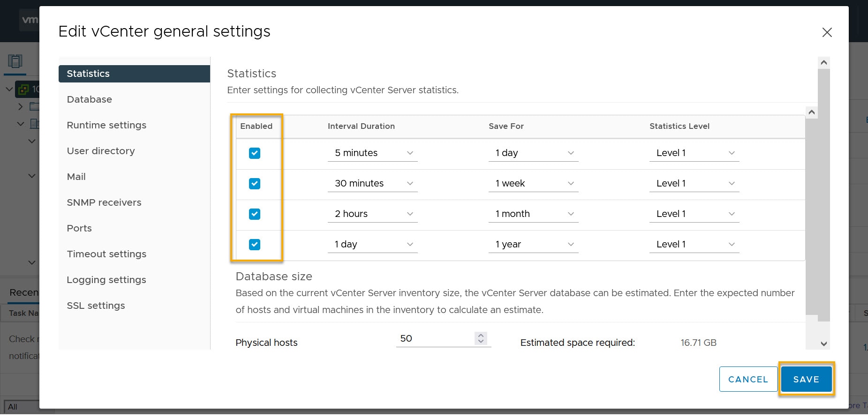Uncheck Enabled for the 30 minutes interval
The height and width of the screenshot is (418, 868).
point(255,184)
